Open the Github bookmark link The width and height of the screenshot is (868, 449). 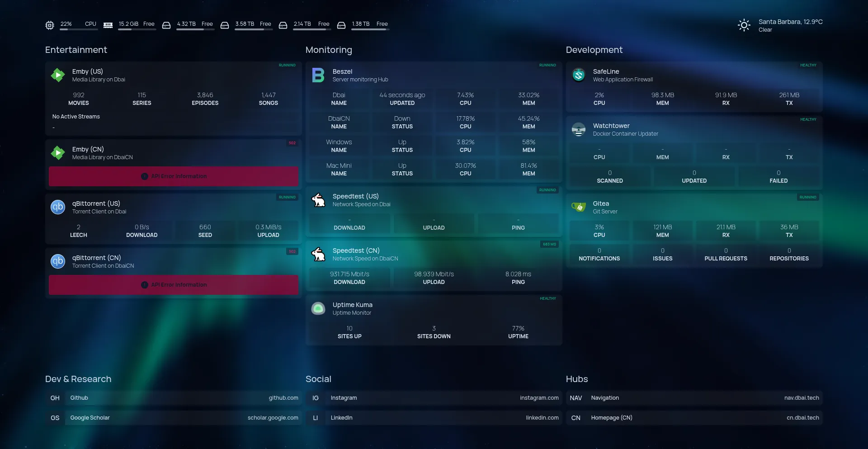pos(174,398)
